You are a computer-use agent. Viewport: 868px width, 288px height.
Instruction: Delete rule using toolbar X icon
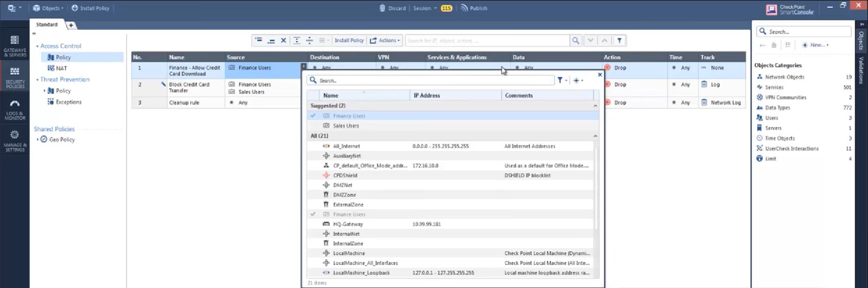tap(283, 41)
